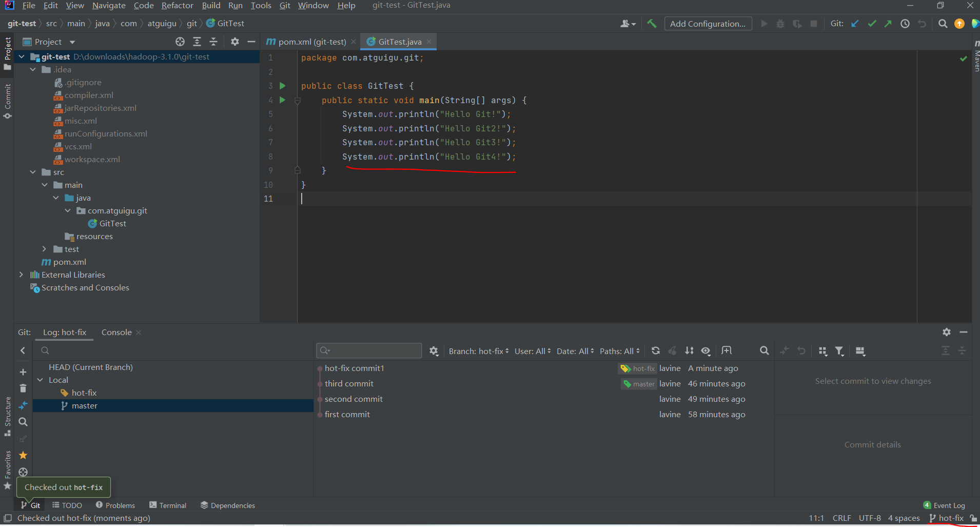Open the Git menu

285,6
